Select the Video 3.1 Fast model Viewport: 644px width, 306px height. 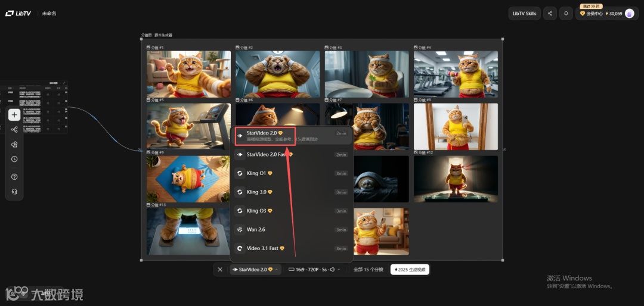292,249
